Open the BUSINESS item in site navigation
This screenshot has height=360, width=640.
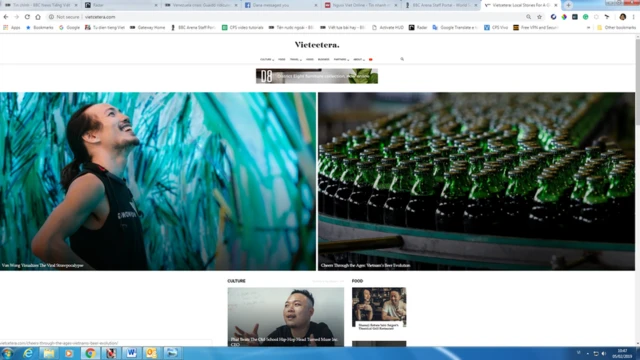point(323,60)
